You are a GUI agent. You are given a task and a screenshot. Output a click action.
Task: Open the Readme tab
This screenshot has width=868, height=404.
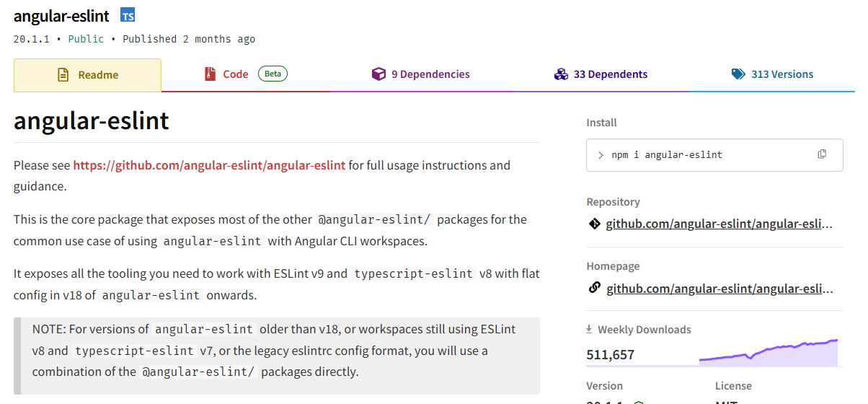(x=87, y=75)
